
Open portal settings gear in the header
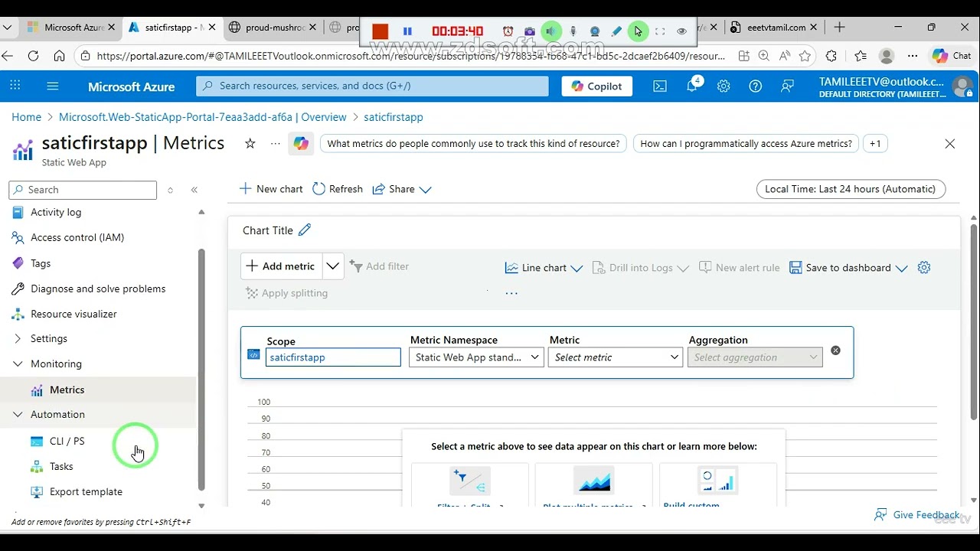pos(724,86)
